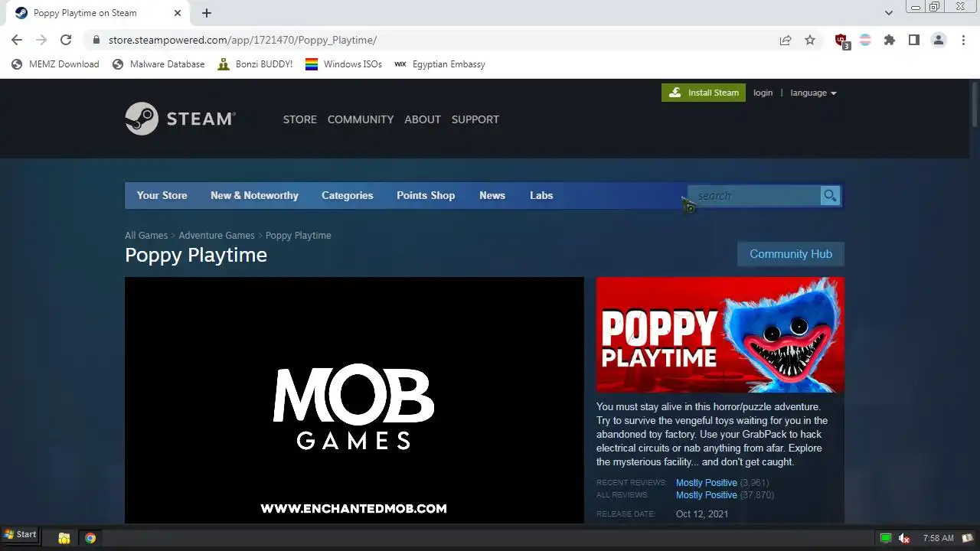Click the login link
This screenshot has width=980, height=551.
(x=763, y=93)
